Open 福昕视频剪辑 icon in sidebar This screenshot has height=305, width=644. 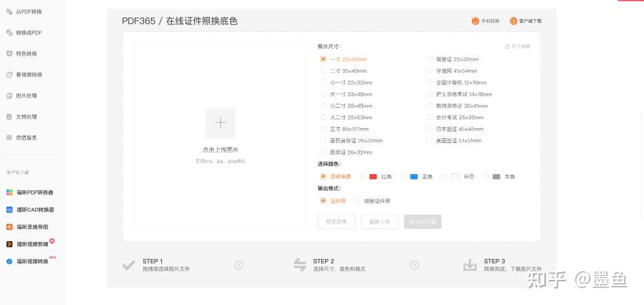point(9,244)
